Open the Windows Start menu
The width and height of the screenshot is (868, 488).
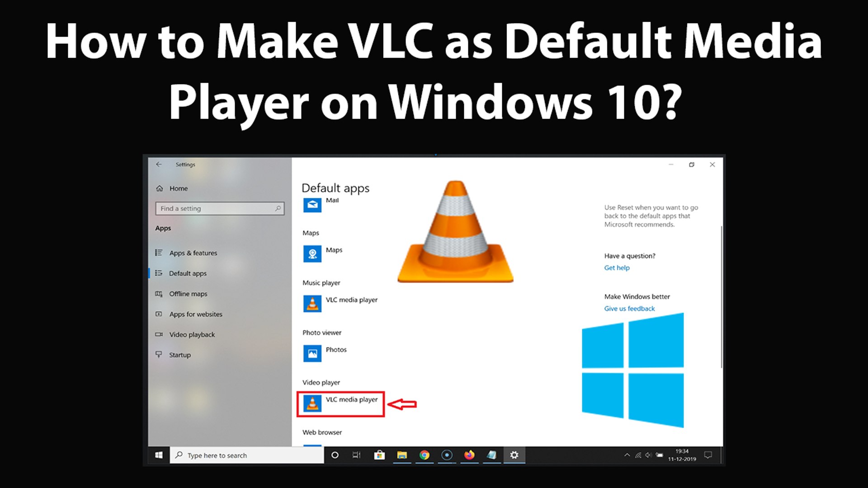[159, 455]
